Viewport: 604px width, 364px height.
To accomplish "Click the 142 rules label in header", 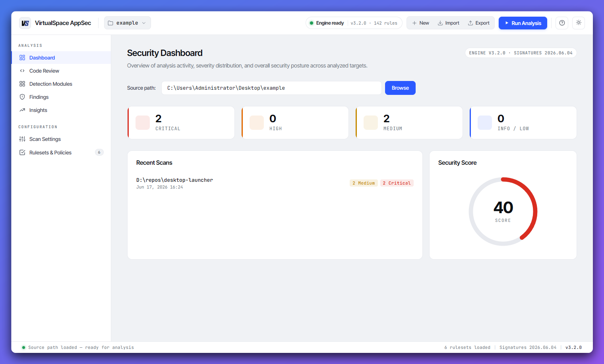I will click(385, 23).
